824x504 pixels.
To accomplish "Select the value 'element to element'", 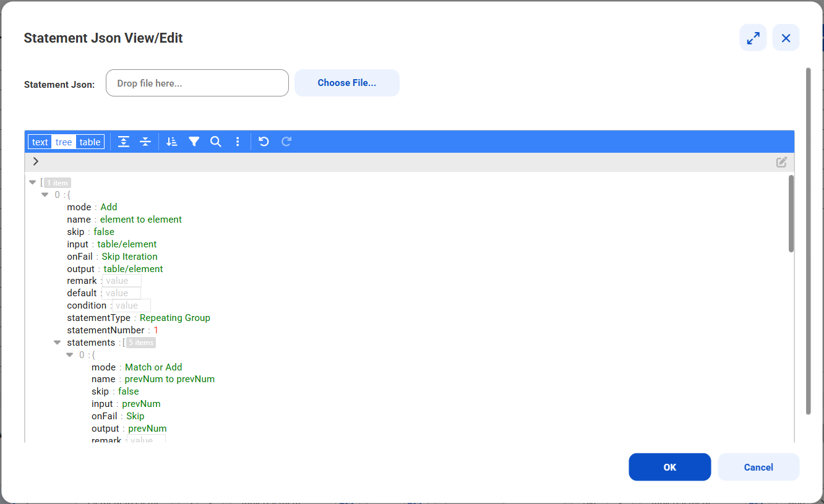I will 141,220.
